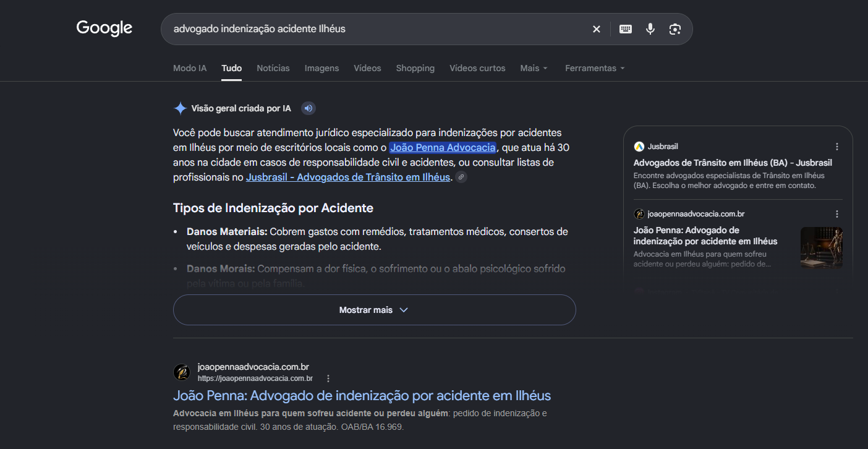Image resolution: width=868 pixels, height=449 pixels.
Task: Click the AI overview sparkle icon
Action: (x=180, y=109)
